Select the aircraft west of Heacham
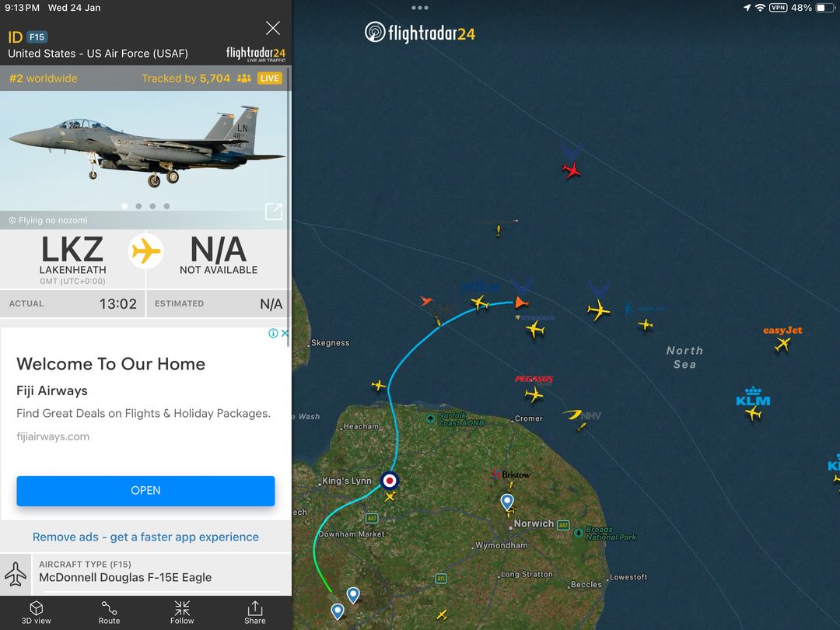 pyautogui.click(x=379, y=385)
